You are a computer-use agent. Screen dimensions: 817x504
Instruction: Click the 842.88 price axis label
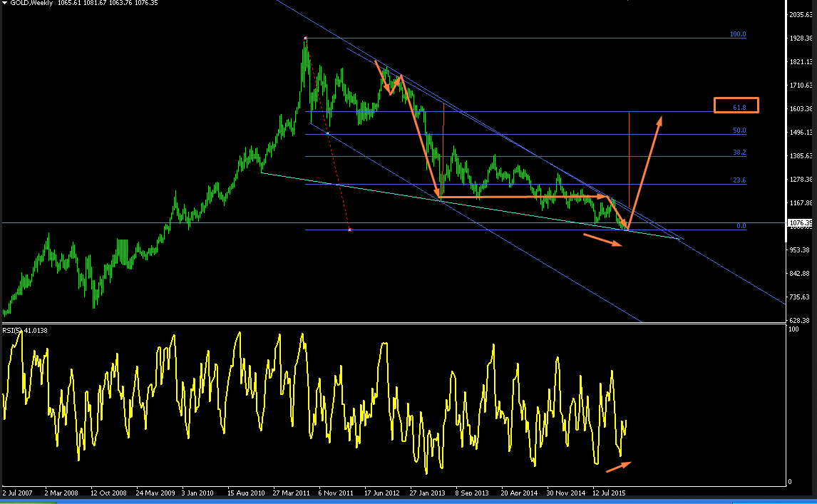click(x=801, y=274)
